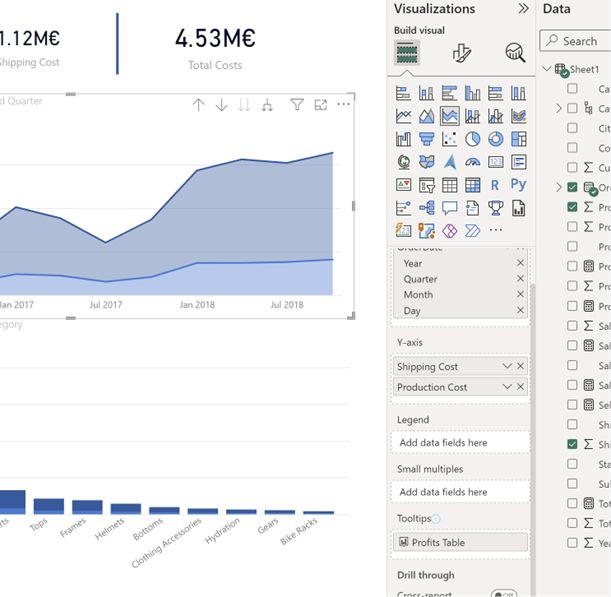Viewport: 611px width, 597px height.
Task: Select the treemap visual
Action: (519, 139)
